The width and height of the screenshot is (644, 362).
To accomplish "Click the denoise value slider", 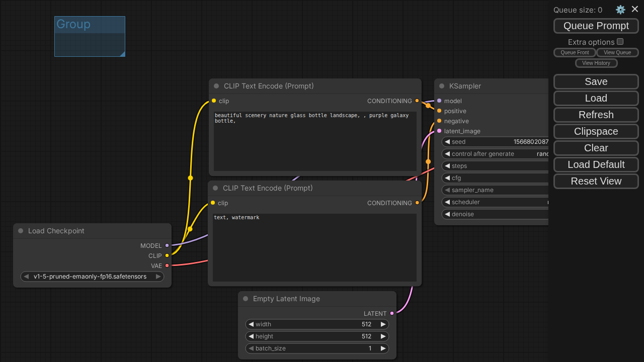I will coord(495,214).
